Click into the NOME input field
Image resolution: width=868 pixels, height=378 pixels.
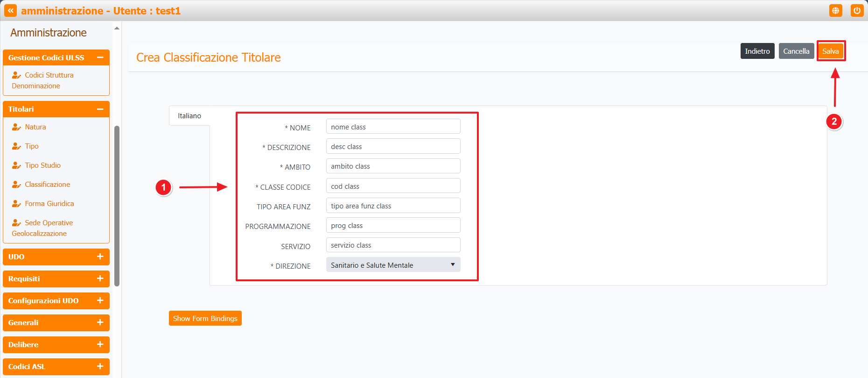(x=393, y=127)
